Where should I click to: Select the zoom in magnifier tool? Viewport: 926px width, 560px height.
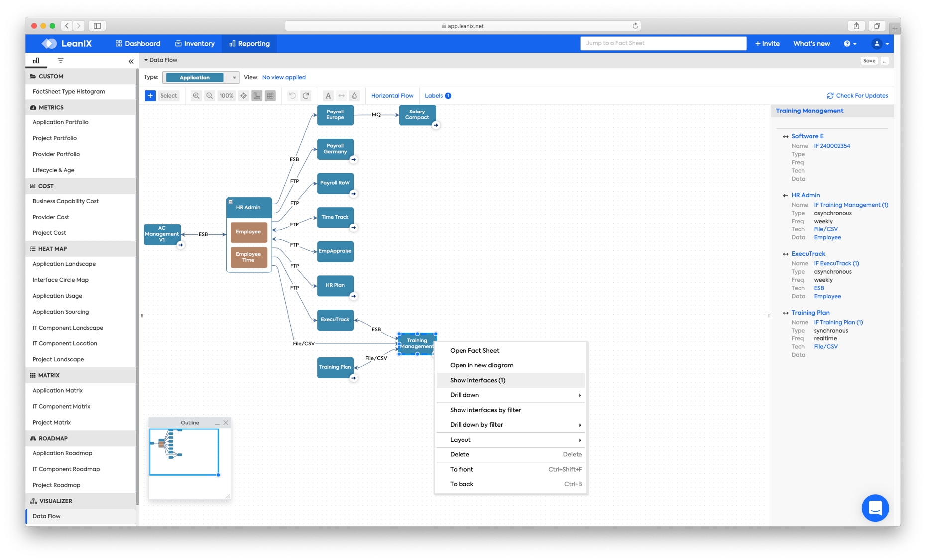196,95
